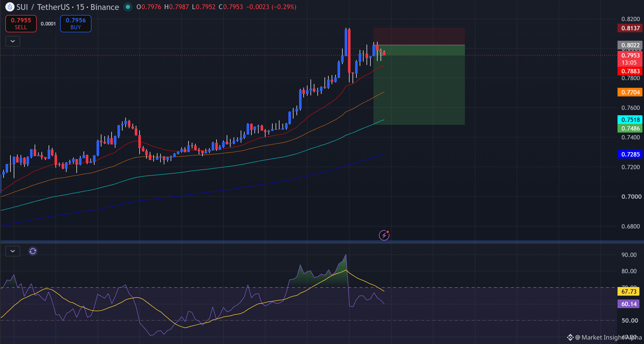Click the 0.8200 price axis tick
Screen dimensions: 644x344
(x=630, y=19)
